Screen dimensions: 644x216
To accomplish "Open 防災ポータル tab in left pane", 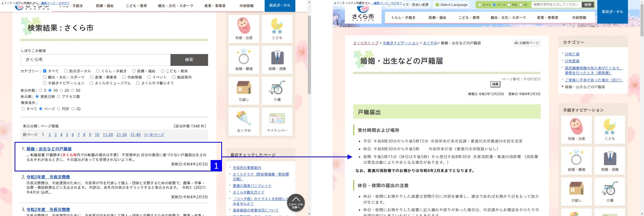I will click(280, 6).
